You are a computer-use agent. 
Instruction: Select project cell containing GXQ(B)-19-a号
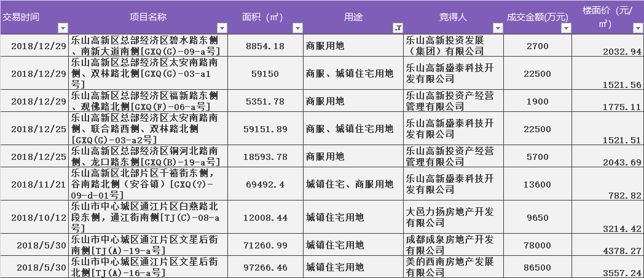(x=148, y=156)
